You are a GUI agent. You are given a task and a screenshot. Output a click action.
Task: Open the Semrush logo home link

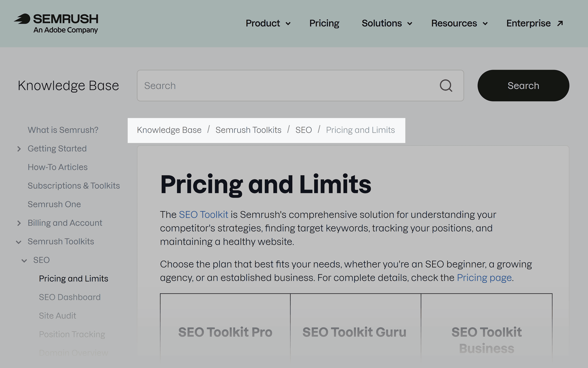(x=56, y=23)
